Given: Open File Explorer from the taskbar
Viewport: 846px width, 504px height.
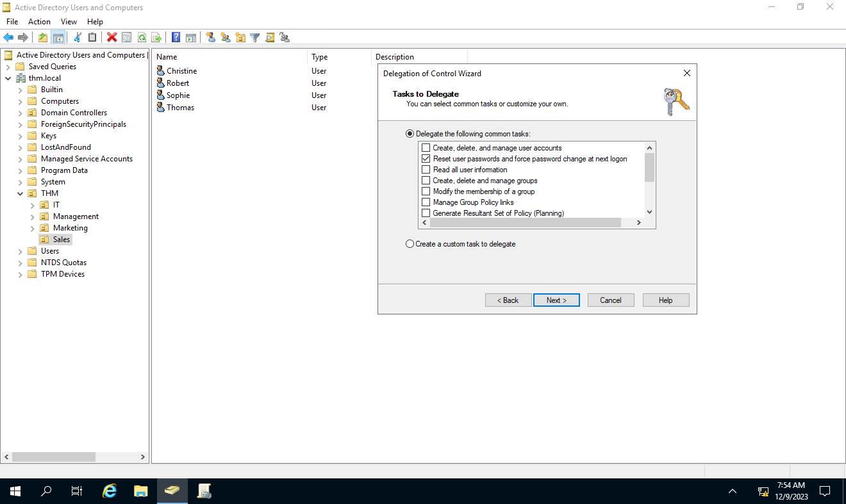Looking at the screenshot, I should (x=141, y=491).
